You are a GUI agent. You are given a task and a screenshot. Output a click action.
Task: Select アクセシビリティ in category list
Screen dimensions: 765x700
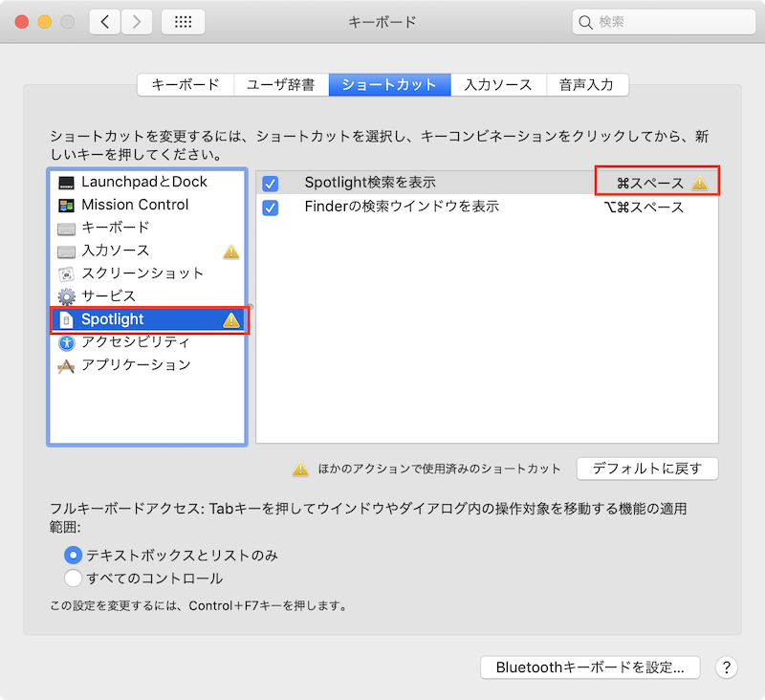click(x=147, y=342)
